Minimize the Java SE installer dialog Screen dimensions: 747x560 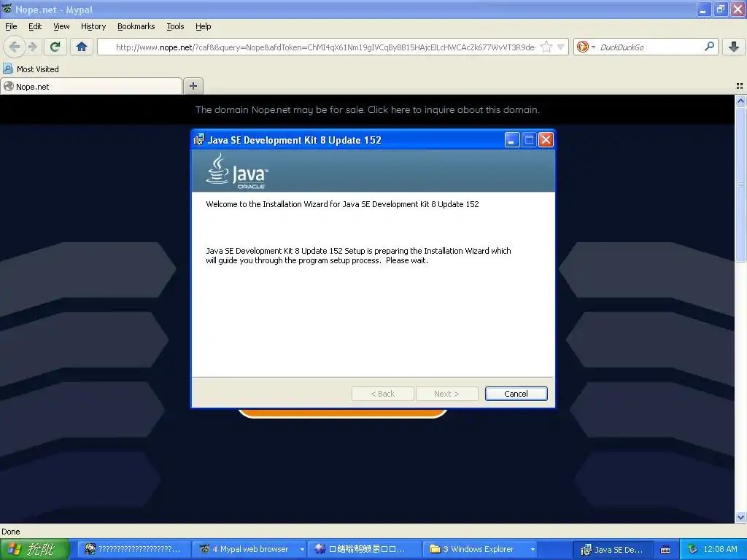coord(511,140)
